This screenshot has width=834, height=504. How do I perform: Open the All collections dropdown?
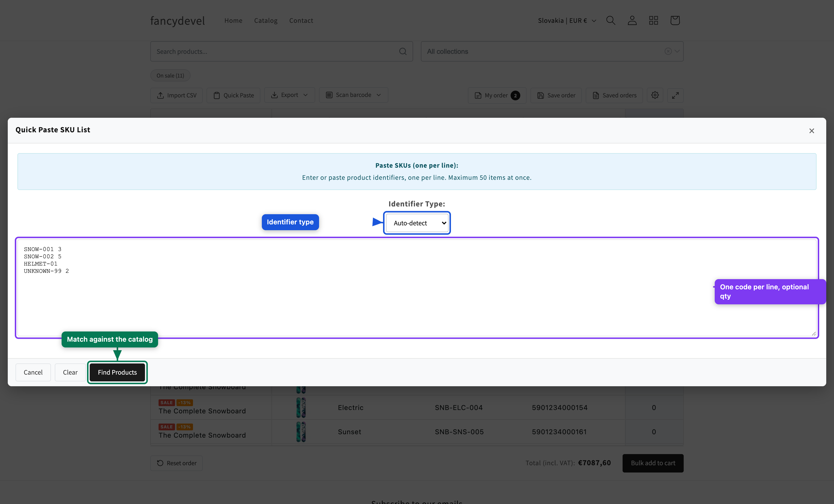pyautogui.click(x=552, y=51)
